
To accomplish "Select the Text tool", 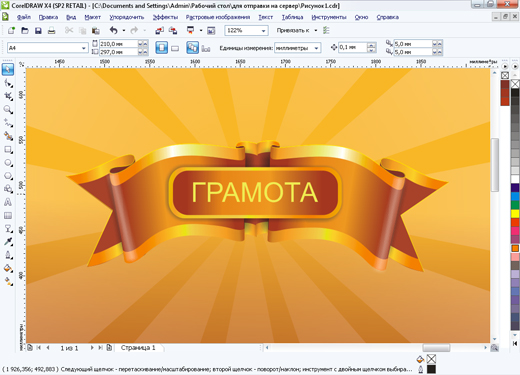I will pos(8,202).
